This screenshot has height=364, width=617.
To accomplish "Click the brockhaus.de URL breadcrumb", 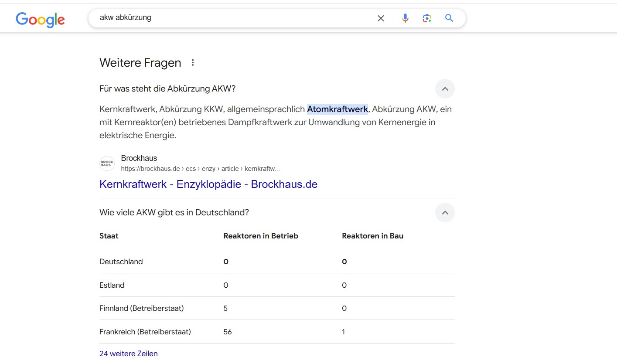I will (x=200, y=169).
